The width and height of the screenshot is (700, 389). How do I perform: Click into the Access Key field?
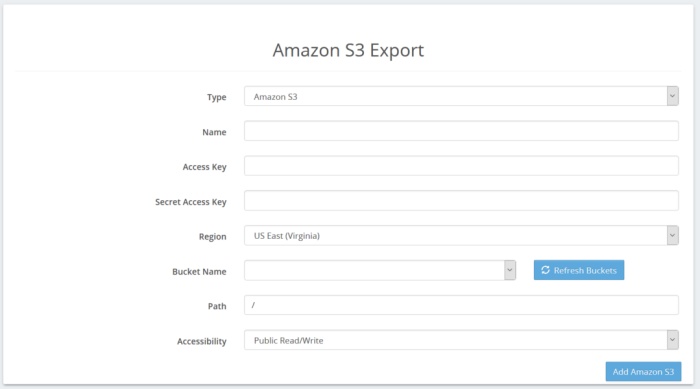(x=461, y=166)
